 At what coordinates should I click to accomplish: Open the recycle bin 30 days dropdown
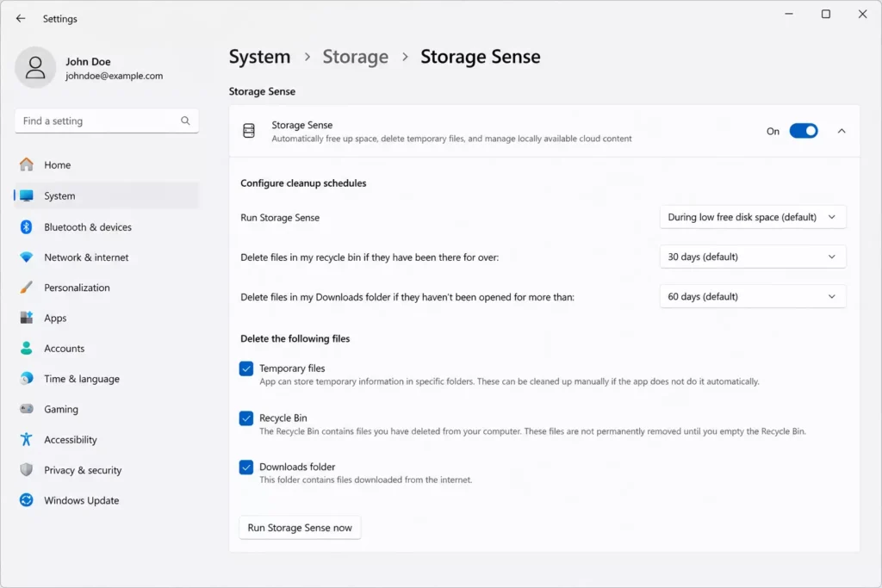(x=753, y=257)
